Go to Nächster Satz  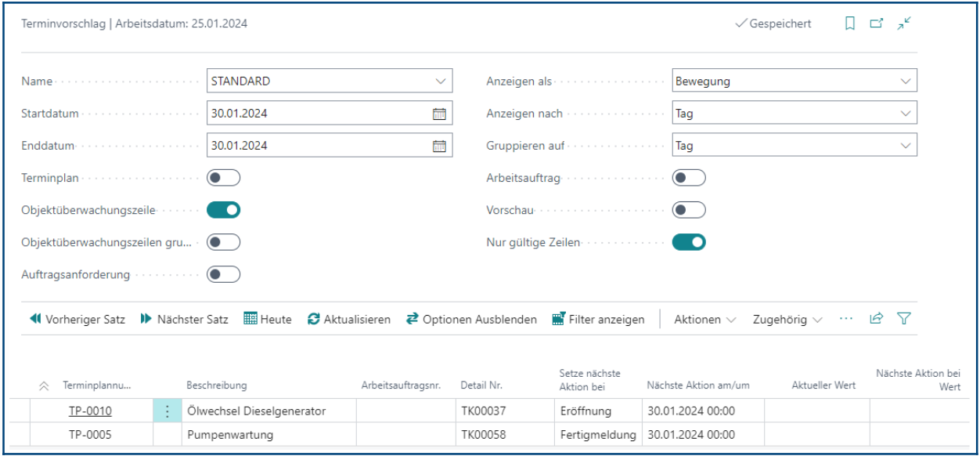[184, 320]
